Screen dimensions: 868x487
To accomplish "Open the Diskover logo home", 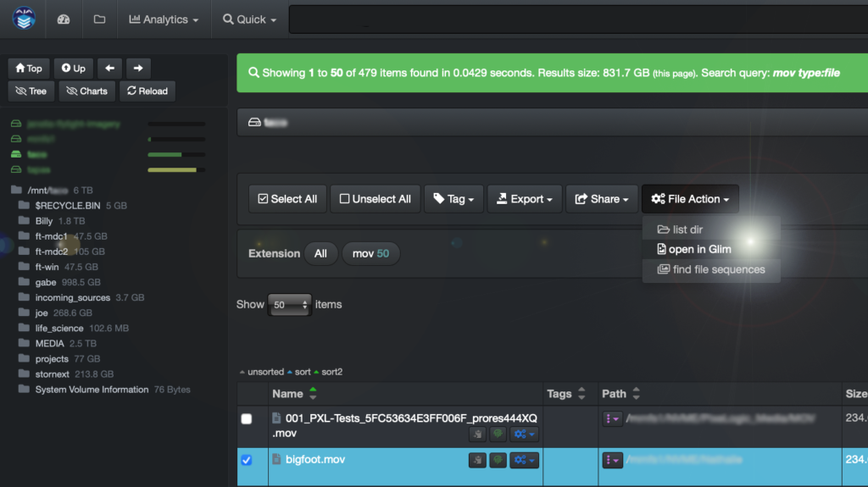I will click(24, 19).
